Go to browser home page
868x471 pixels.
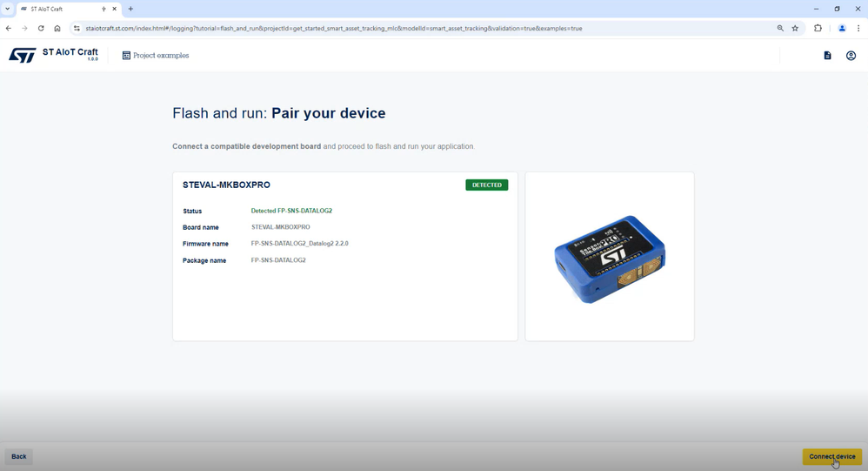click(x=57, y=28)
